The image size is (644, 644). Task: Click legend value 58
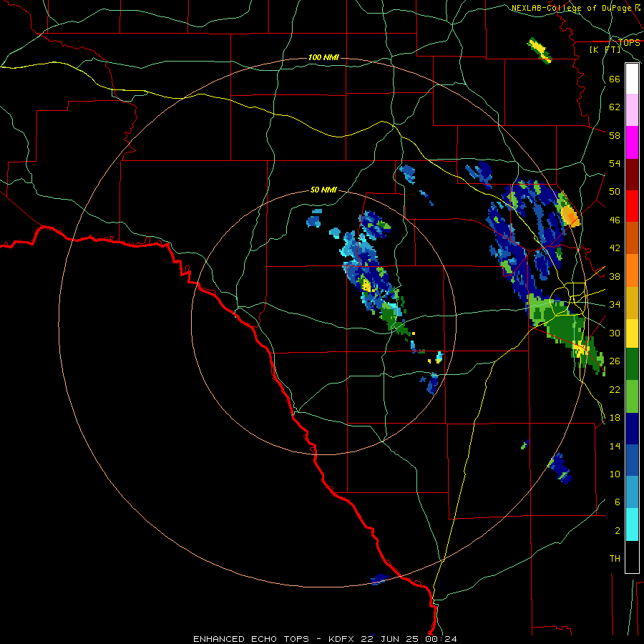[x=615, y=135]
